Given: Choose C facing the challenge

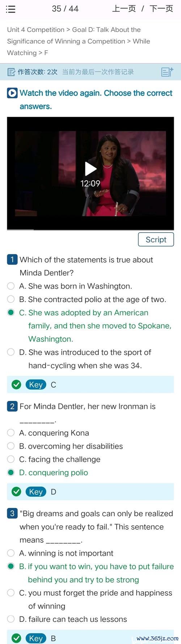Looking at the screenshot, I should coord(54,459).
